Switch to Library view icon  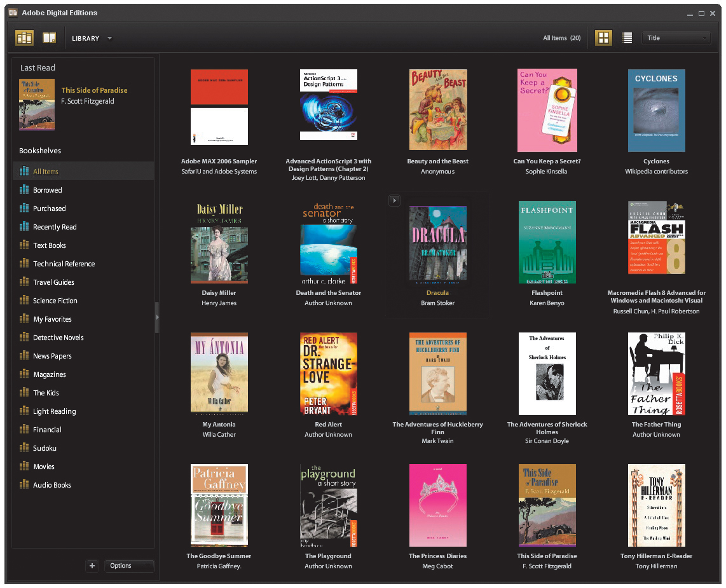tap(24, 38)
